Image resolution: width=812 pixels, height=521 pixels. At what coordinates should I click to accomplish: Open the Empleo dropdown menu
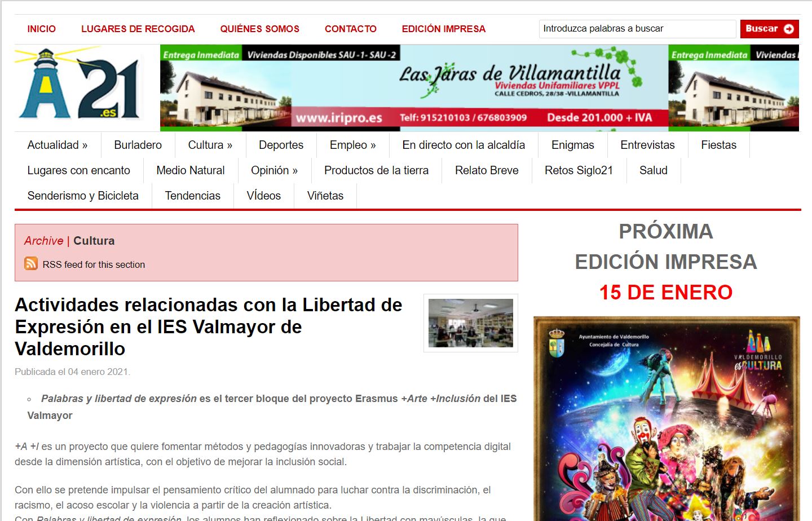[352, 145]
